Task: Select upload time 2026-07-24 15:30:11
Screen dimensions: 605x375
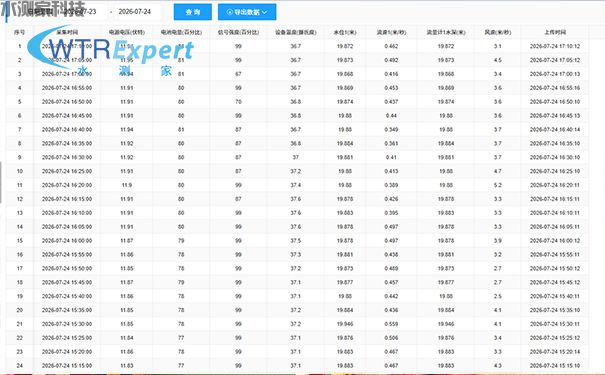Action: [x=555, y=324]
